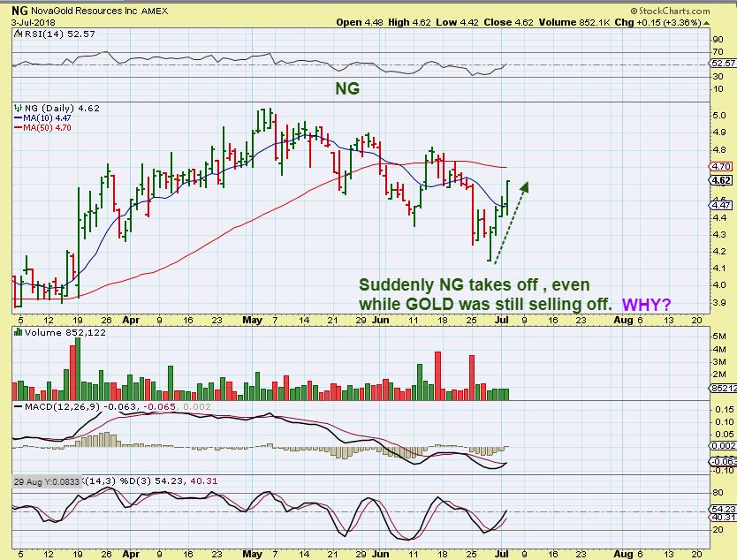
Task: Click the Volume legend bar icon
Action: click(19, 332)
